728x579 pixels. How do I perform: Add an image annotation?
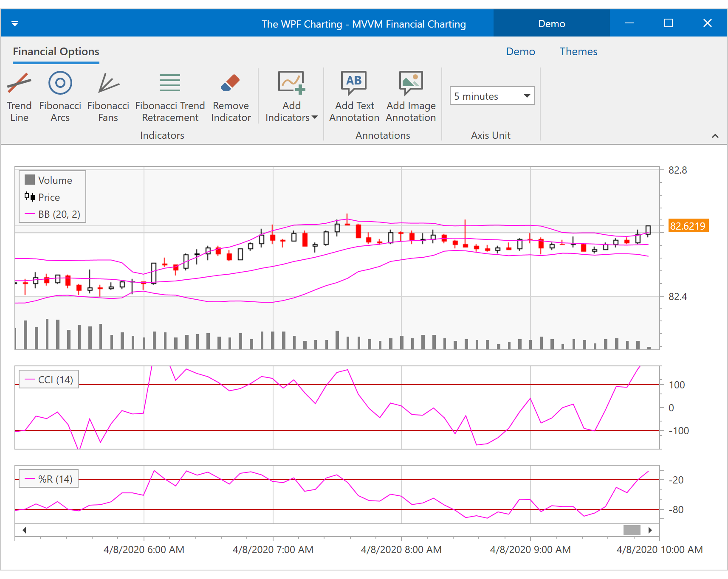(411, 97)
